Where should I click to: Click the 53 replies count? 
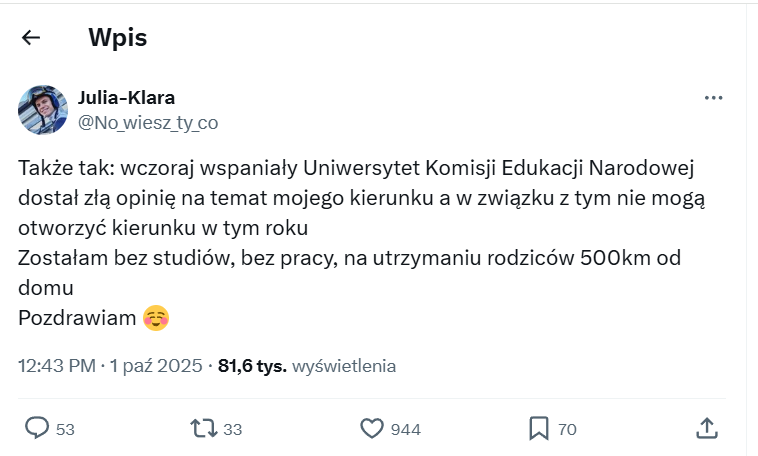(66, 429)
